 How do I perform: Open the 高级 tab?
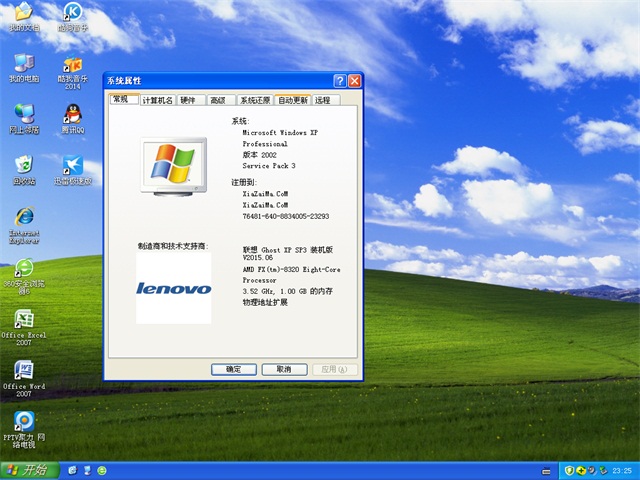[217, 100]
